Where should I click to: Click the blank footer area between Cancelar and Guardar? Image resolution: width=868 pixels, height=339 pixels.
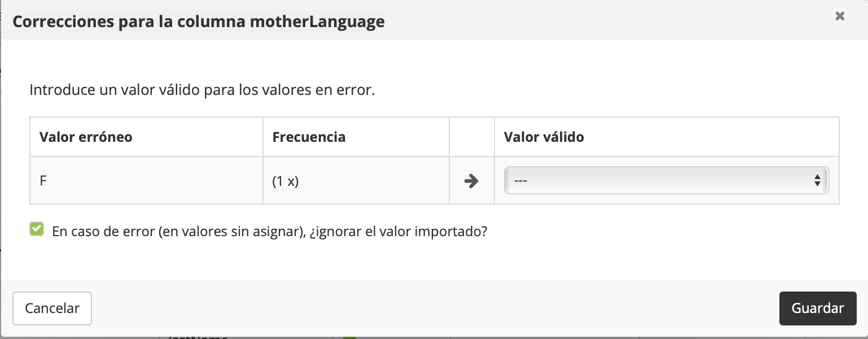coord(435,308)
